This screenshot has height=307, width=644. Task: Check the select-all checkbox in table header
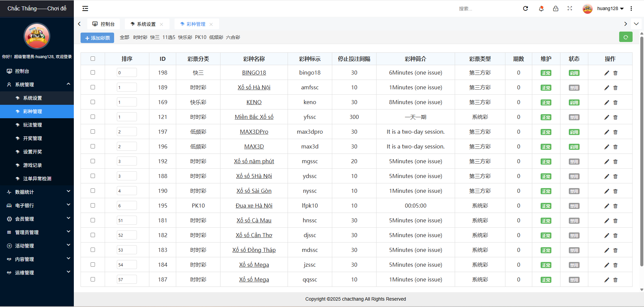(93, 59)
